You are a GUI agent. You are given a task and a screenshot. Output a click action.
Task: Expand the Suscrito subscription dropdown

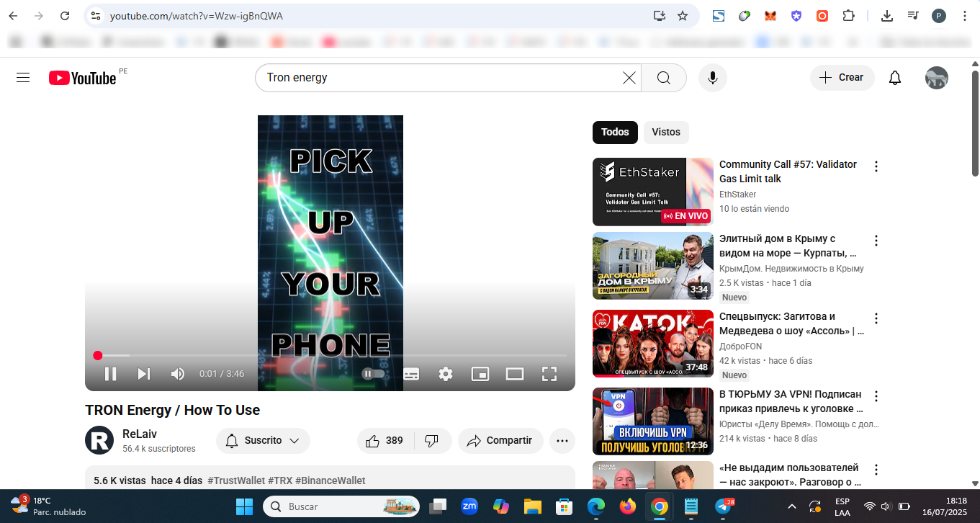(263, 441)
